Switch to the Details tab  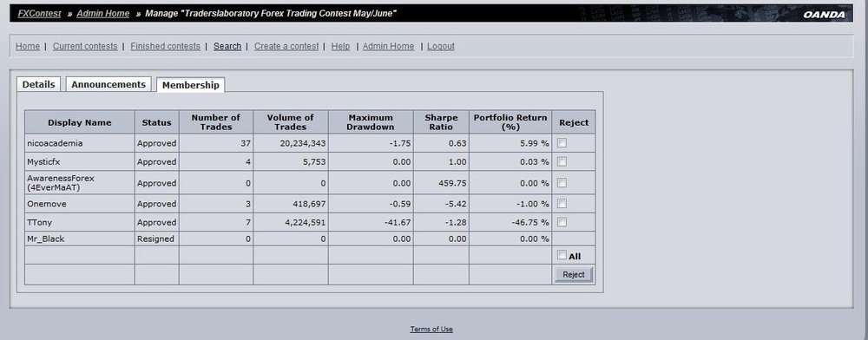click(39, 85)
